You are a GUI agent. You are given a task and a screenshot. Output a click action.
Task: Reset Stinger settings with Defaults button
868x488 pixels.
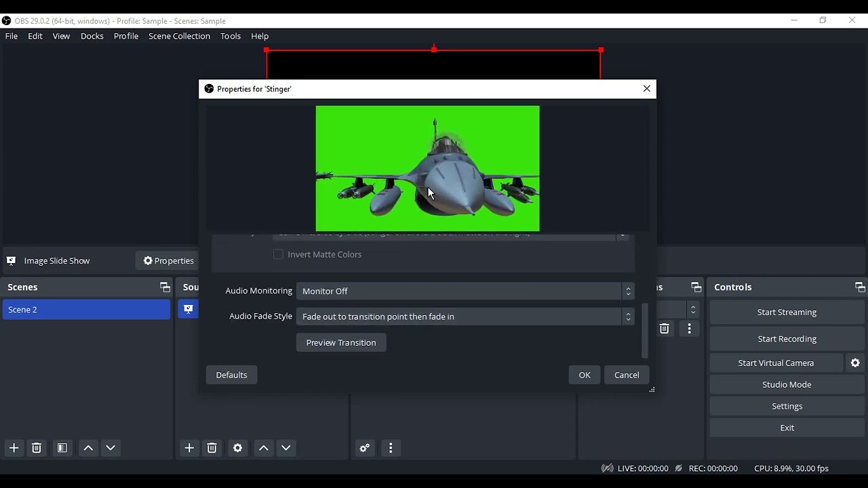coord(232,375)
